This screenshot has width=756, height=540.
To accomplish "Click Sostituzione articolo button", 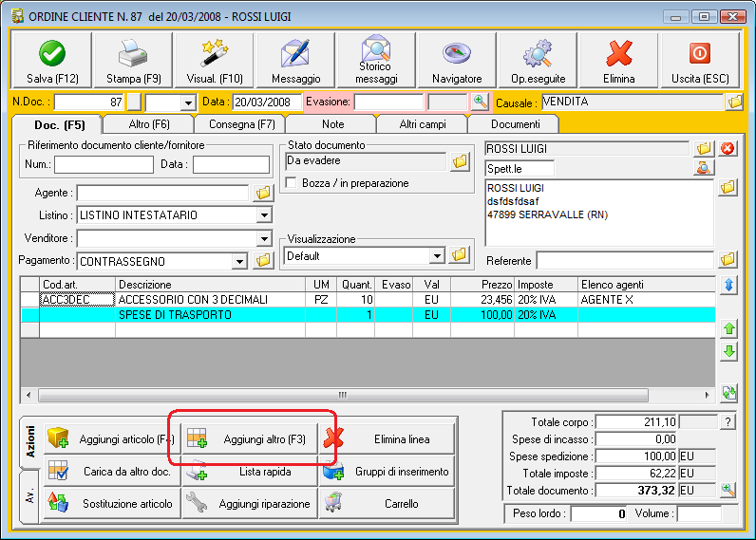I will 113,503.
